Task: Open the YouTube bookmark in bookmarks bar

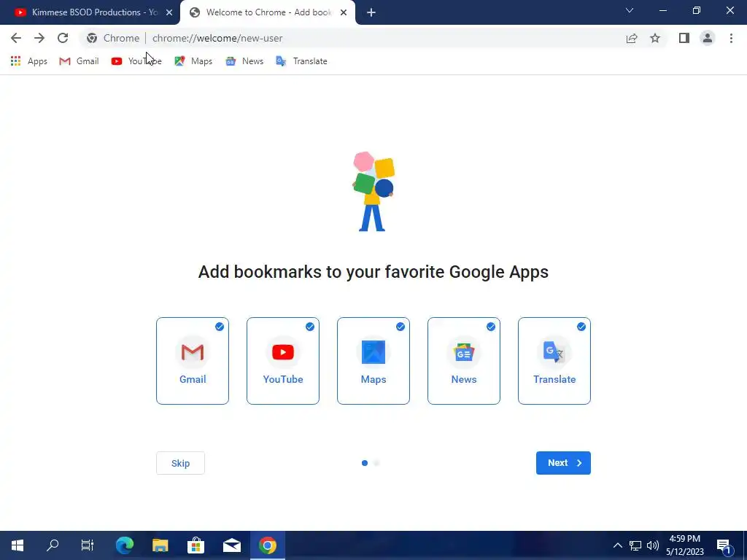Action: tap(136, 61)
